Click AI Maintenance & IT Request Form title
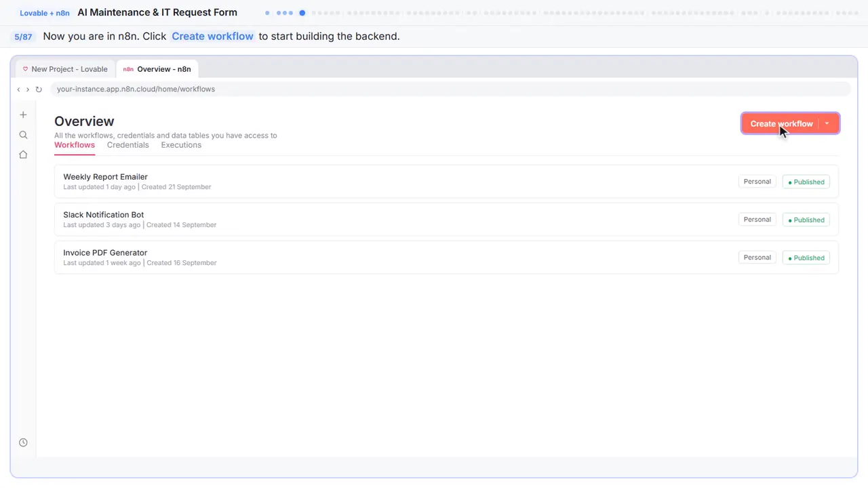The image size is (868, 488). [x=157, y=12]
